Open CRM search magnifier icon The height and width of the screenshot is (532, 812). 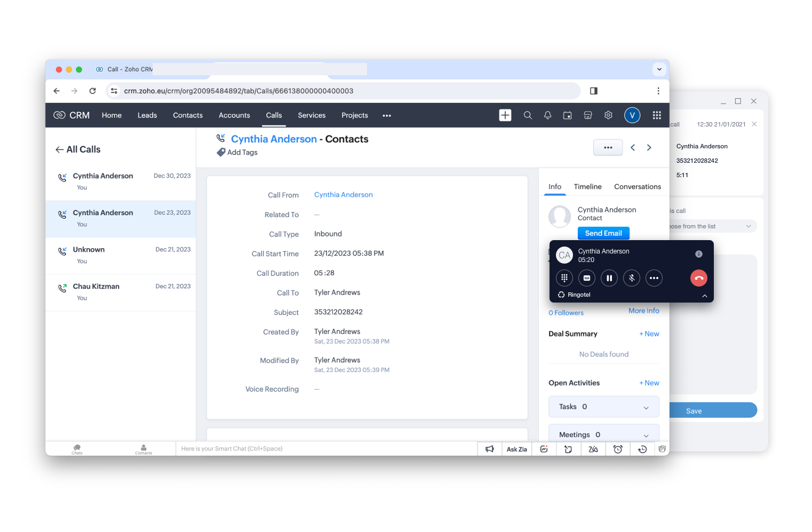click(528, 115)
